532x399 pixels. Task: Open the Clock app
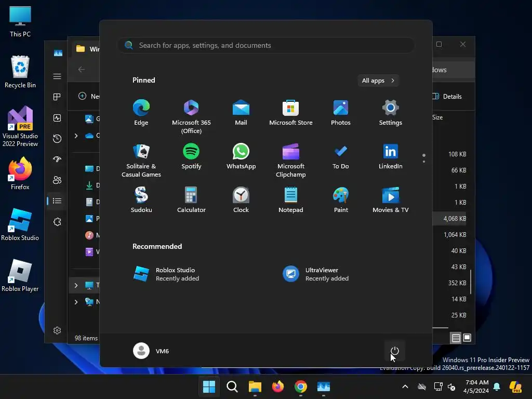pyautogui.click(x=241, y=200)
